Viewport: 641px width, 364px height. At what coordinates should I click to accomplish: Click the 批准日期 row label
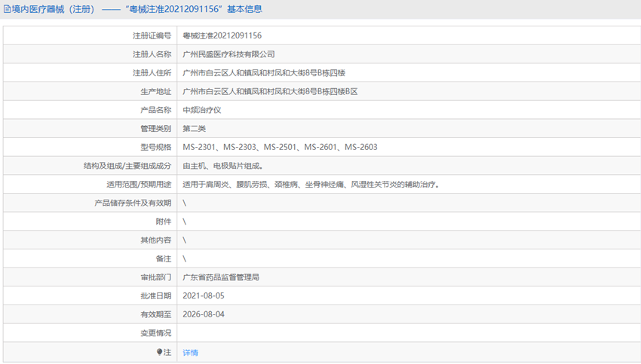[x=156, y=295]
